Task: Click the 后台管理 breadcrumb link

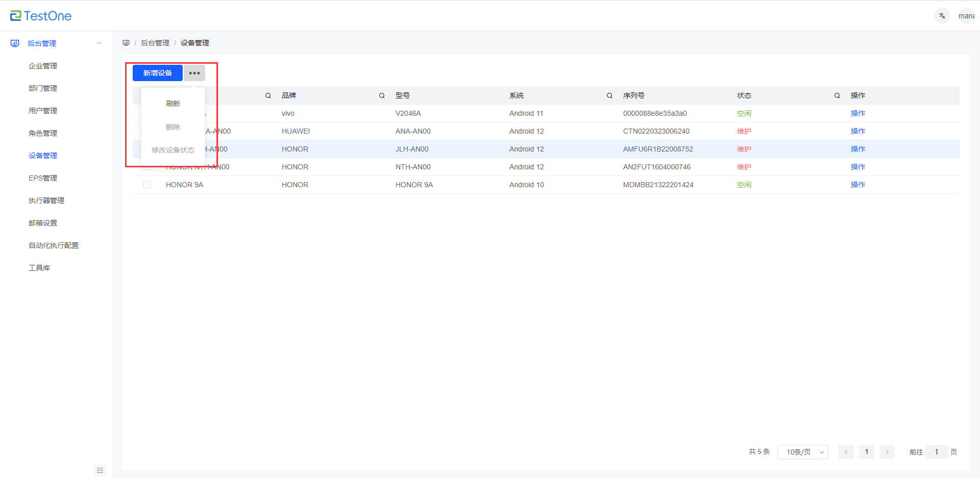Action: click(x=155, y=43)
